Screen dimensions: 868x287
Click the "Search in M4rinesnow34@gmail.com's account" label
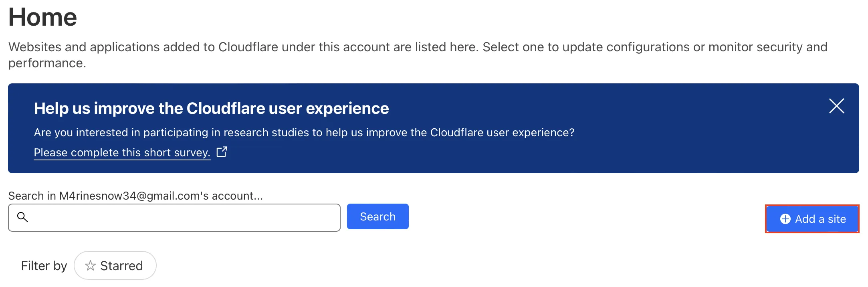point(135,196)
